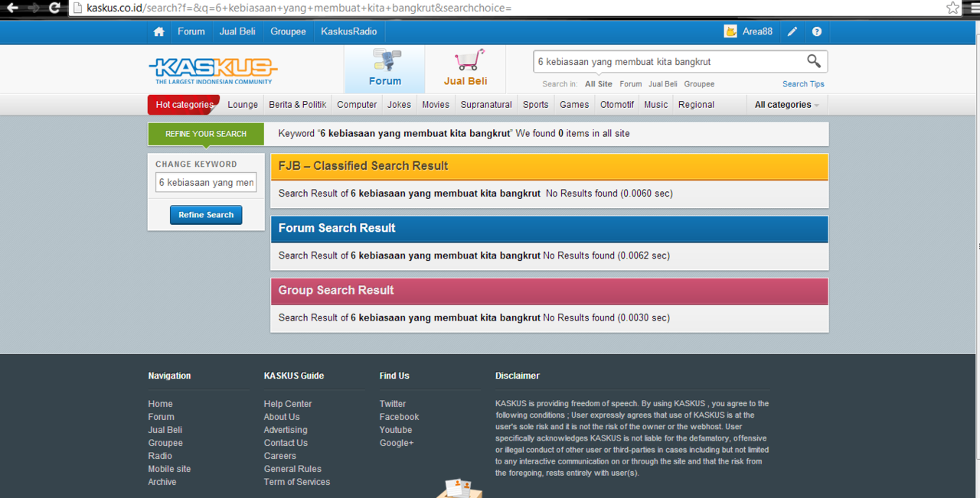
Task: Click magnifier search icon in search box
Action: point(814,61)
